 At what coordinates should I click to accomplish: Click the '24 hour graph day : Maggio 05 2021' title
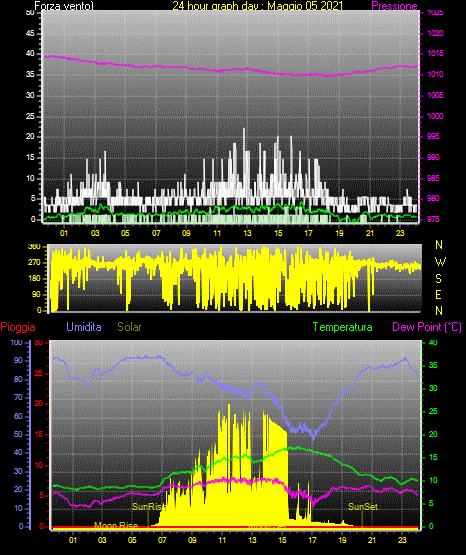(258, 6)
